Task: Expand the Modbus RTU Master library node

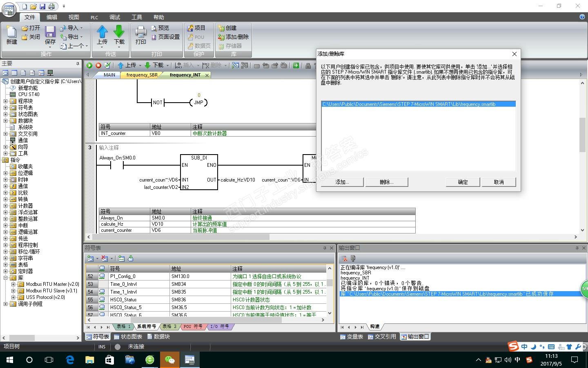Action: point(13,284)
